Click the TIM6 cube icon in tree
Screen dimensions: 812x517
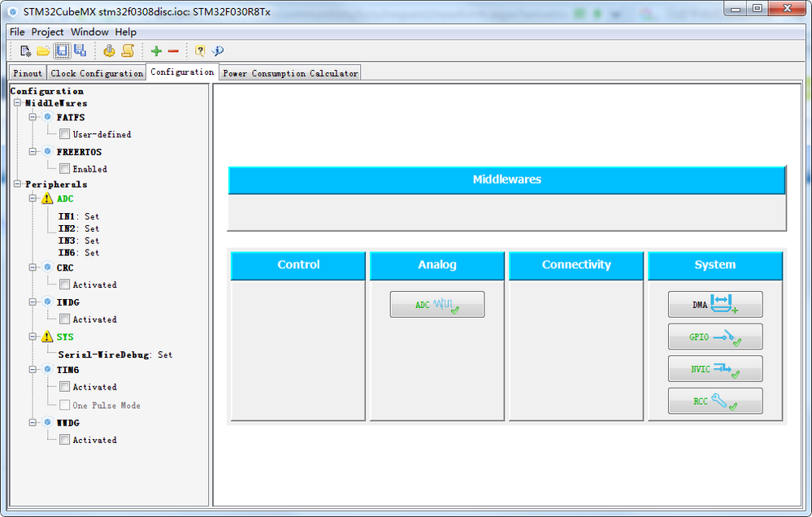click(48, 370)
